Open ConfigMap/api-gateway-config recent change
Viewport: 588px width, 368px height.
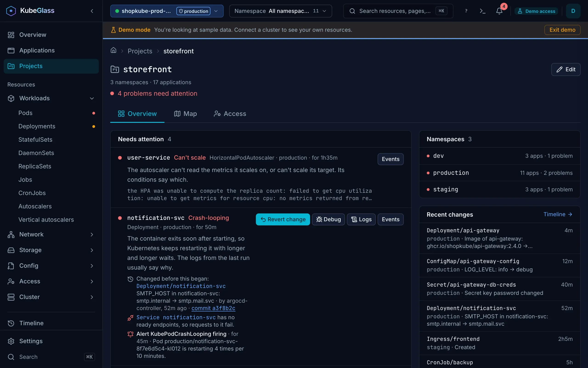(x=500, y=265)
